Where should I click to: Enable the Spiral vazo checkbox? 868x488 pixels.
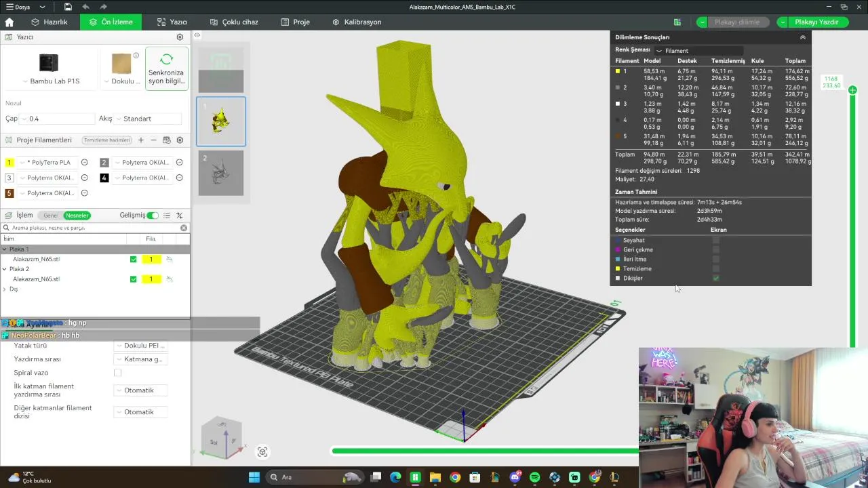pyautogui.click(x=117, y=373)
